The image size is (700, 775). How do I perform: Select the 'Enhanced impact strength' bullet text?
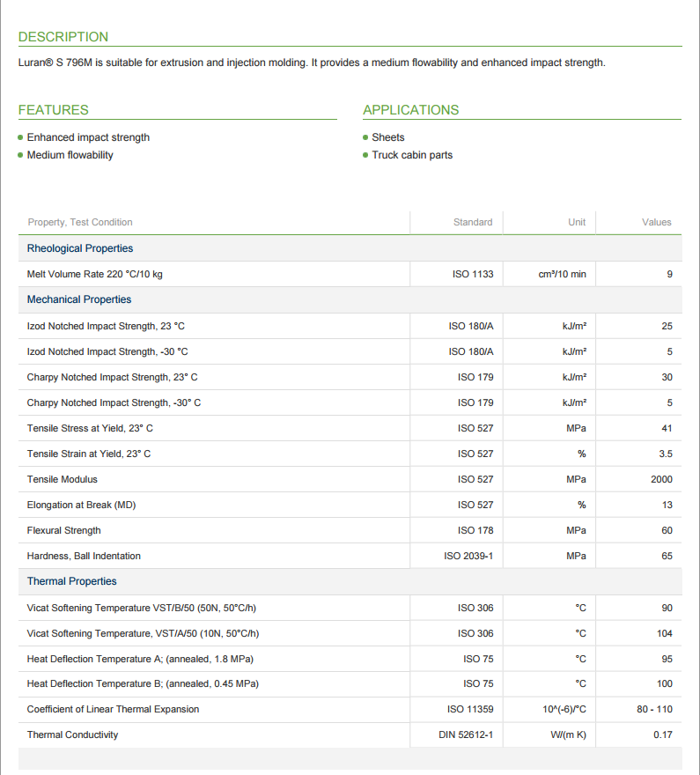coord(88,137)
